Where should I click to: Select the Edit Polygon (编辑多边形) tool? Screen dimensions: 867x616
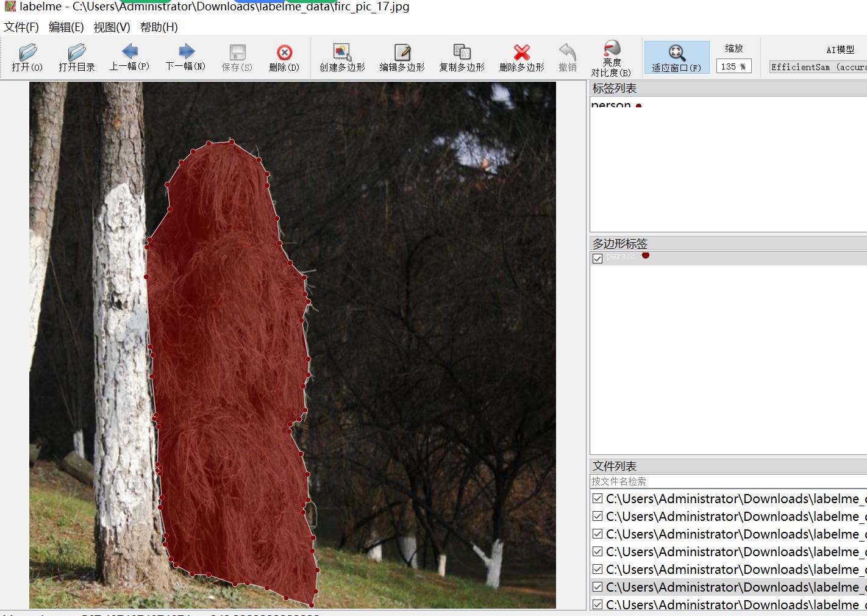[402, 57]
